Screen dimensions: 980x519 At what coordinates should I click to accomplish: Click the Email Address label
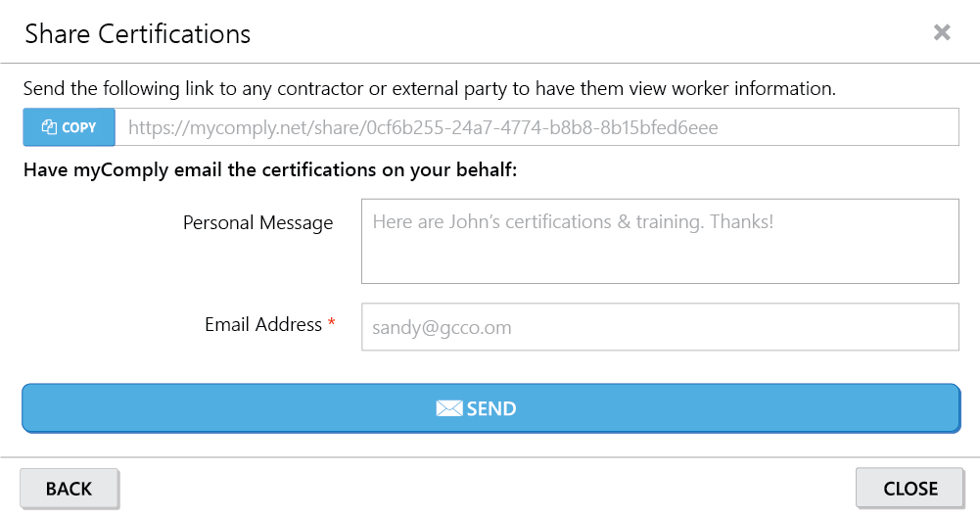pyautogui.click(x=263, y=324)
